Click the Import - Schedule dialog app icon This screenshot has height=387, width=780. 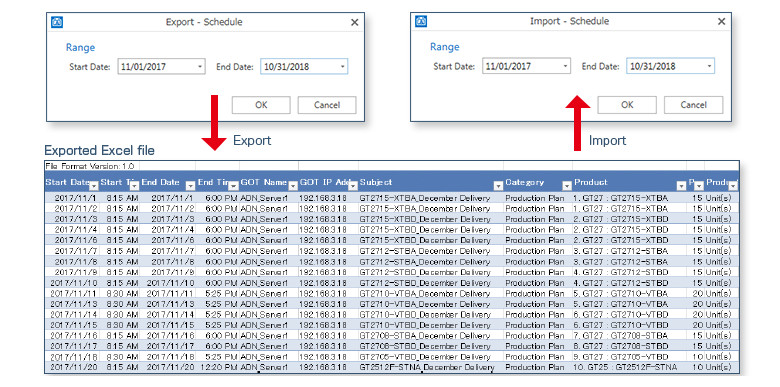tap(421, 21)
